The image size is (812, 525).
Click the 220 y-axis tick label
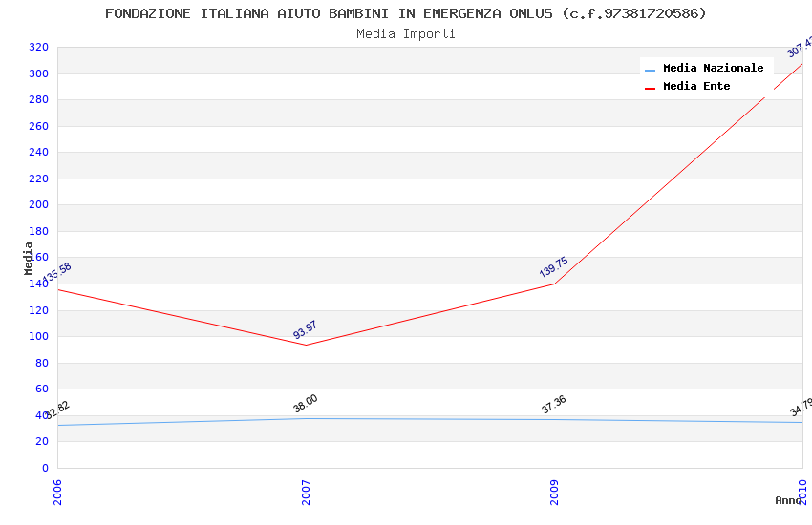coord(38,178)
